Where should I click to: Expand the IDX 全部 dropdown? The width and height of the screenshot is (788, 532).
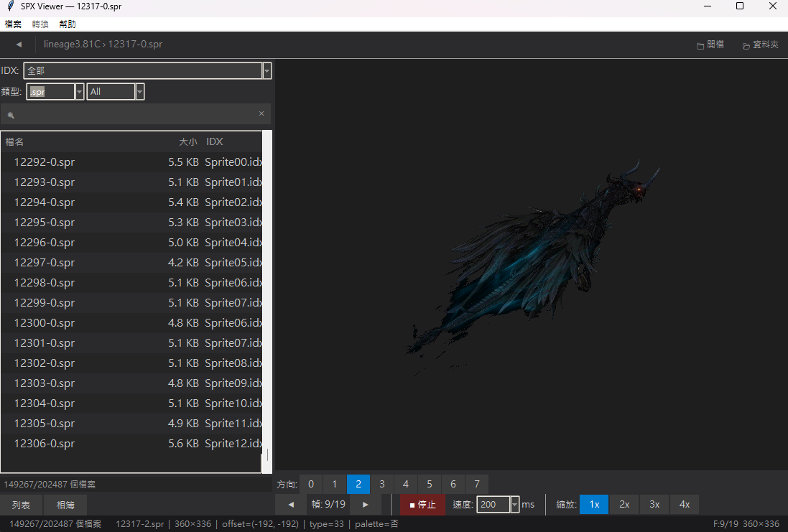pos(266,71)
